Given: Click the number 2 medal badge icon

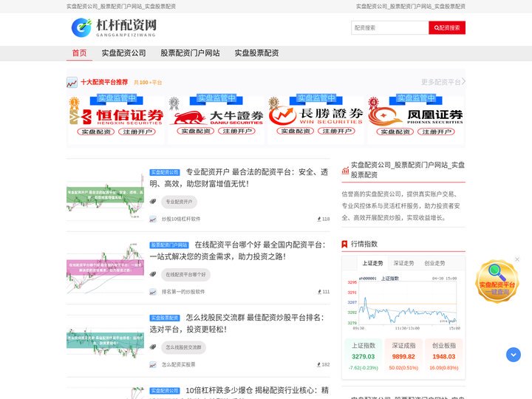Looking at the screenshot, I should pos(174,103).
